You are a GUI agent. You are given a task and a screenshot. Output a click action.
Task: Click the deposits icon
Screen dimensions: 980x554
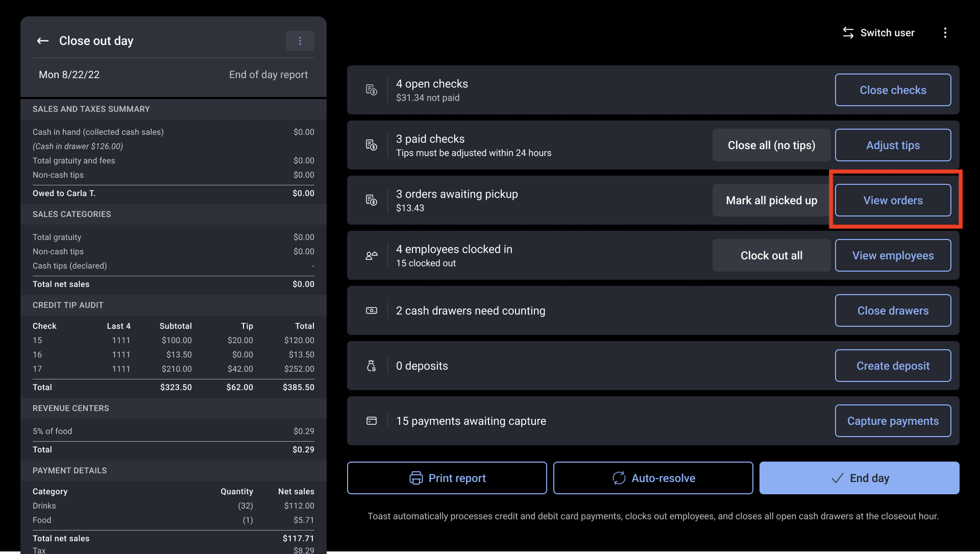pyautogui.click(x=371, y=366)
